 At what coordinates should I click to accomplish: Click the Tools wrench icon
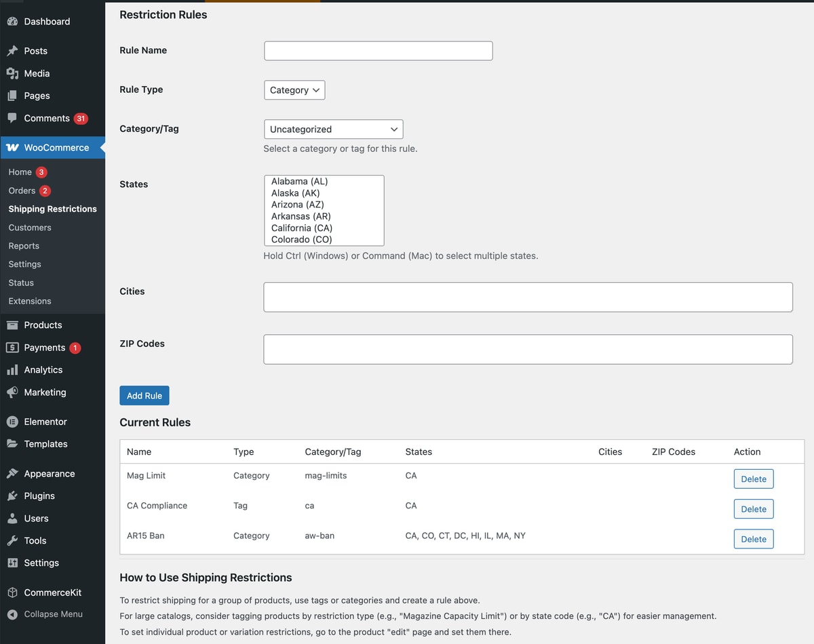[x=12, y=540]
